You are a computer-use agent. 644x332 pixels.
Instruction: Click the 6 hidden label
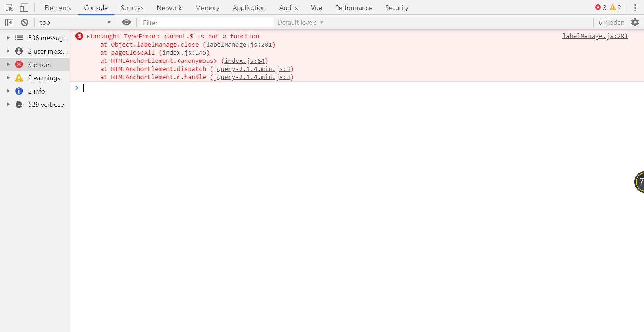click(611, 22)
